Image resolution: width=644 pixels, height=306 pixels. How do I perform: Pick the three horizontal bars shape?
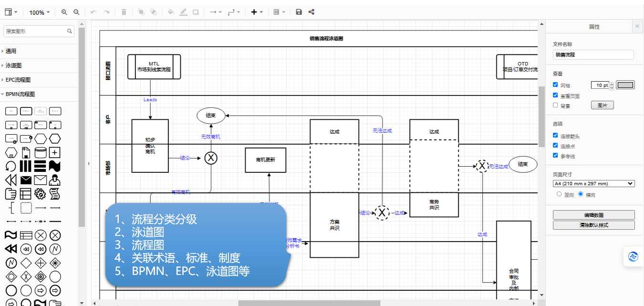(x=41, y=167)
